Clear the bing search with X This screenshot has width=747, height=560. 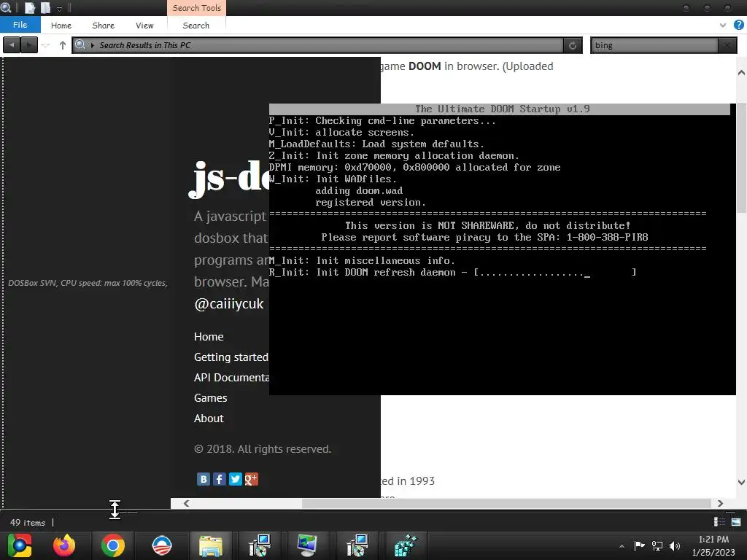pyautogui.click(x=727, y=45)
